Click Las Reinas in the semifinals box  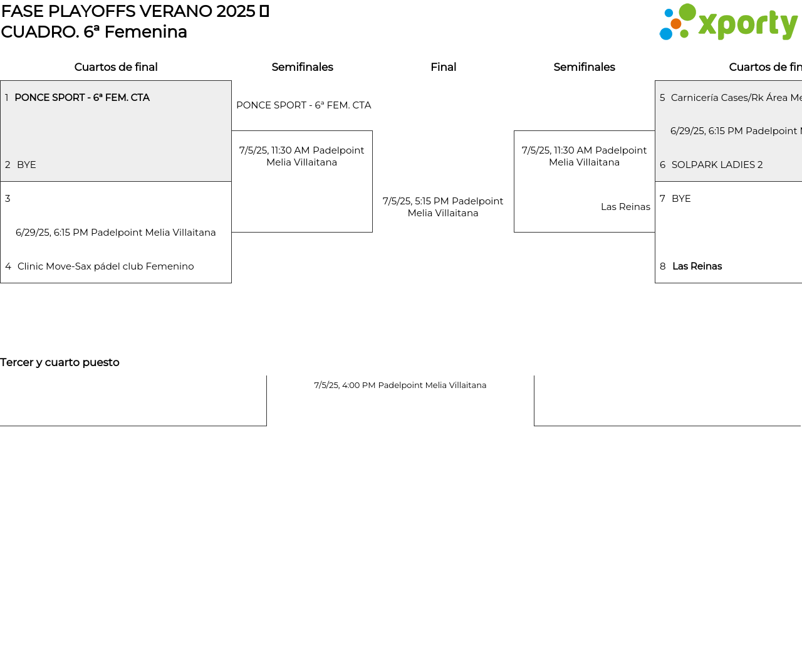[625, 207]
